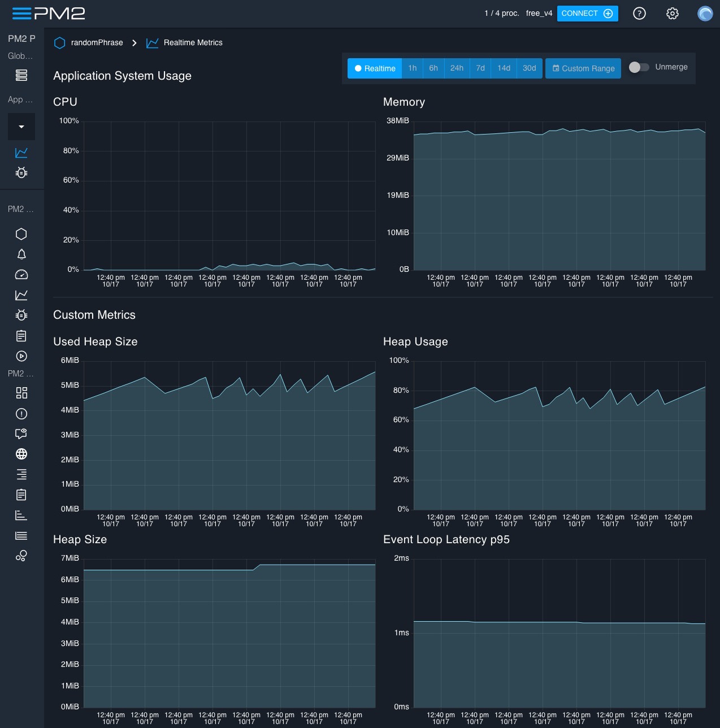Open the white line-chart icon below the gauge
Viewport: 720px width, 728px height.
(x=21, y=295)
